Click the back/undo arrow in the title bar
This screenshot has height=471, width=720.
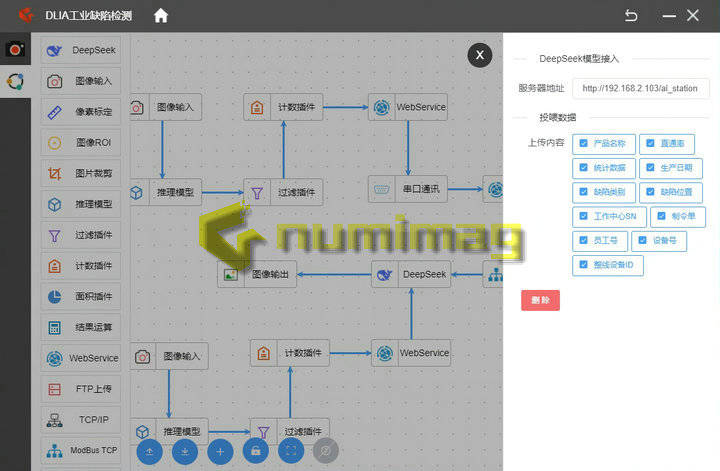point(631,16)
